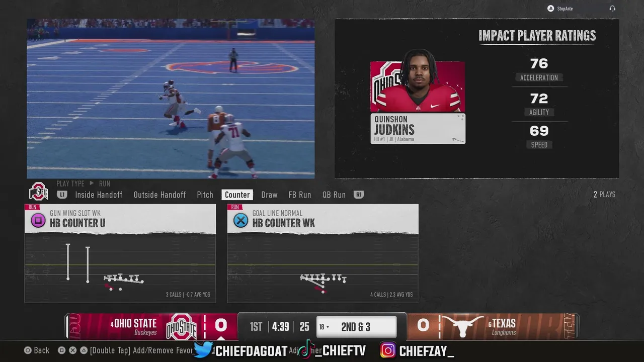
Task: Click the 2ND & 3 down indicator
Action: point(356,327)
